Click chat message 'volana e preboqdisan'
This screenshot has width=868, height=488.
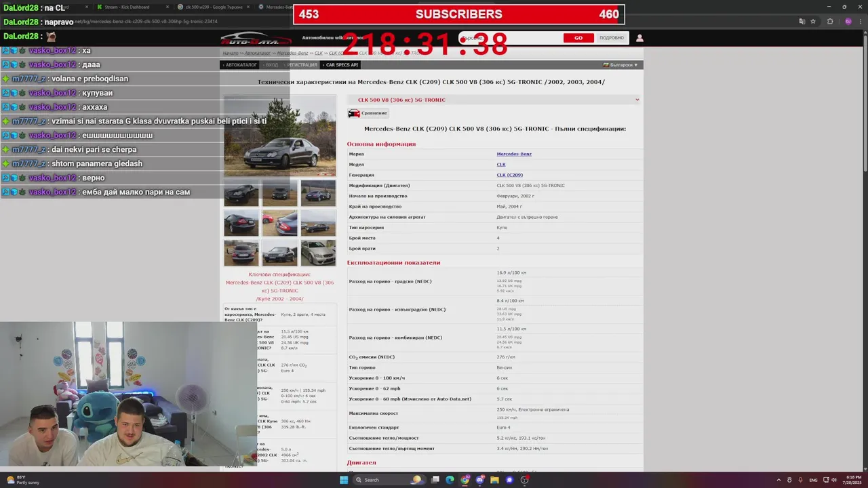tap(90, 79)
